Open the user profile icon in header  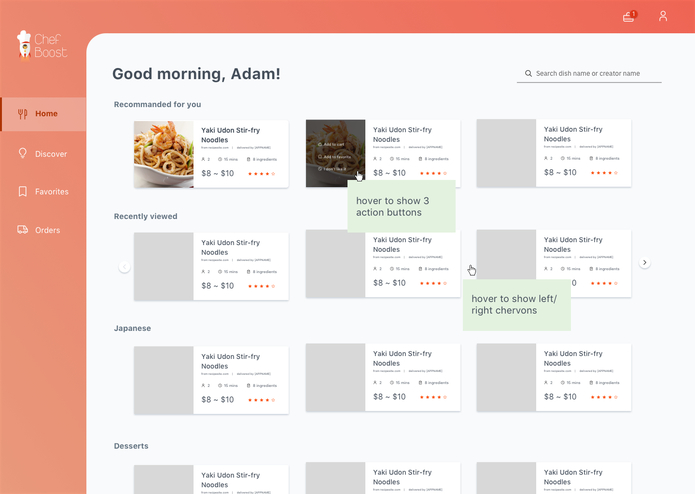coord(663,16)
